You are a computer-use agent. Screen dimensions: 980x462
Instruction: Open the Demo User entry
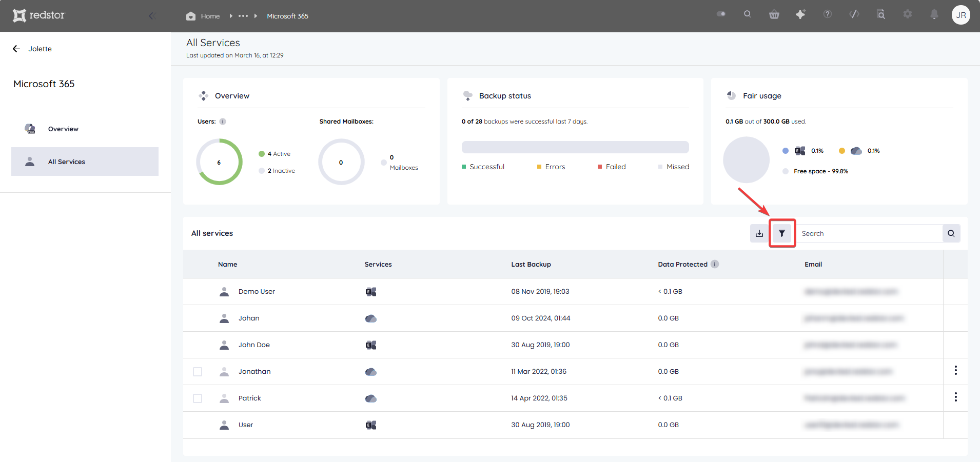tap(257, 291)
